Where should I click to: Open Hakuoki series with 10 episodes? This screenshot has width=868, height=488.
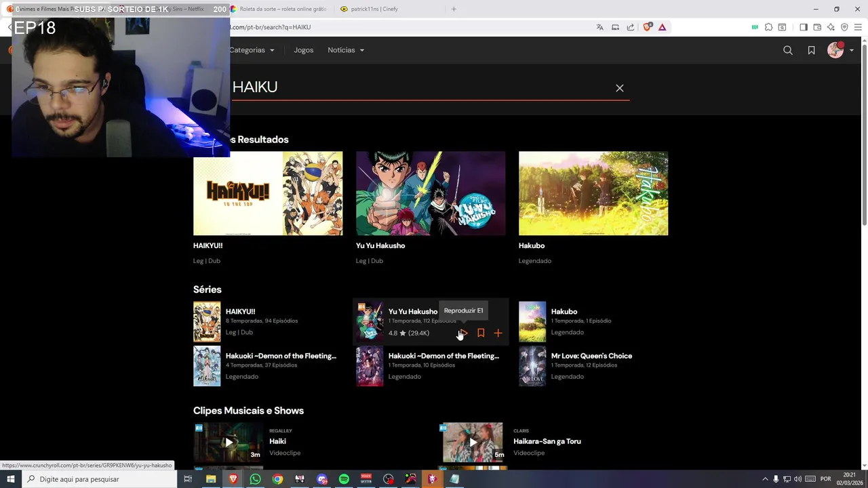tap(431, 366)
